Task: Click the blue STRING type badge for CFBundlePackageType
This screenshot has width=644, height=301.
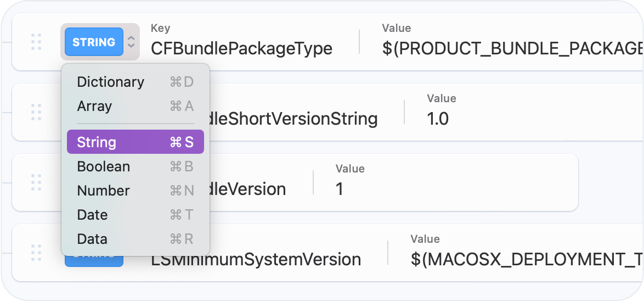Action: pos(94,42)
